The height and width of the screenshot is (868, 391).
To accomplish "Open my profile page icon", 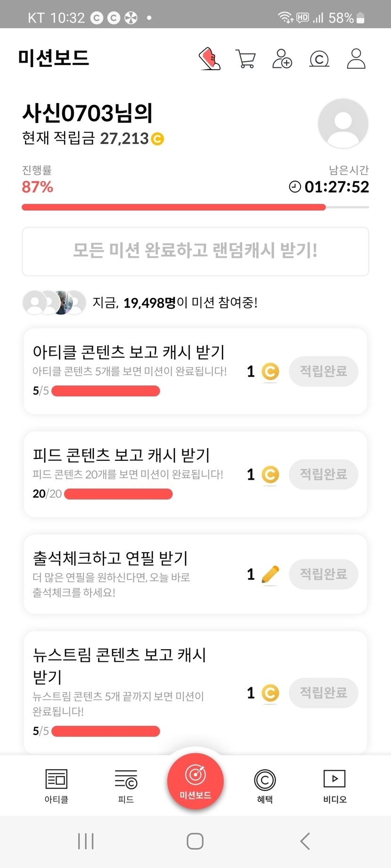I will click(x=356, y=59).
